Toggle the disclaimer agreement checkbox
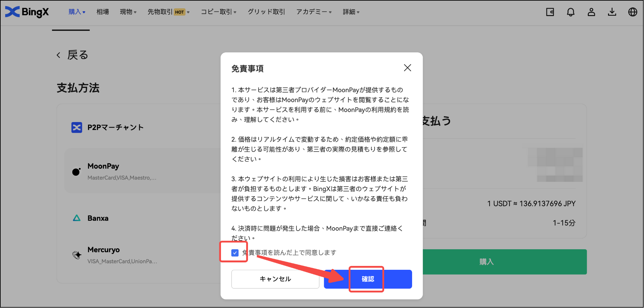 pyautogui.click(x=235, y=253)
